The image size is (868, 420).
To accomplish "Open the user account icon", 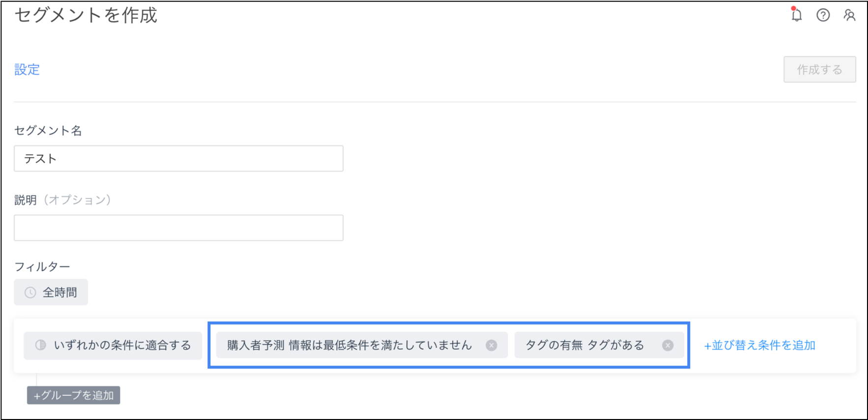I will pyautogui.click(x=850, y=15).
